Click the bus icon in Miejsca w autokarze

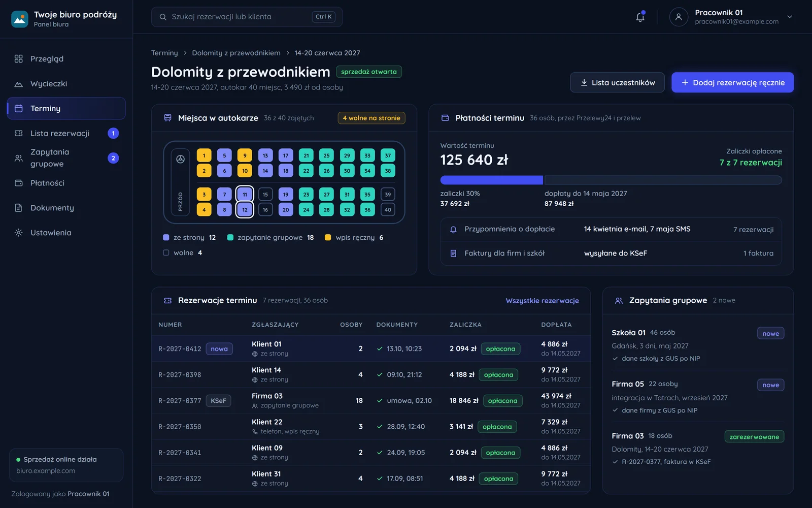click(167, 118)
